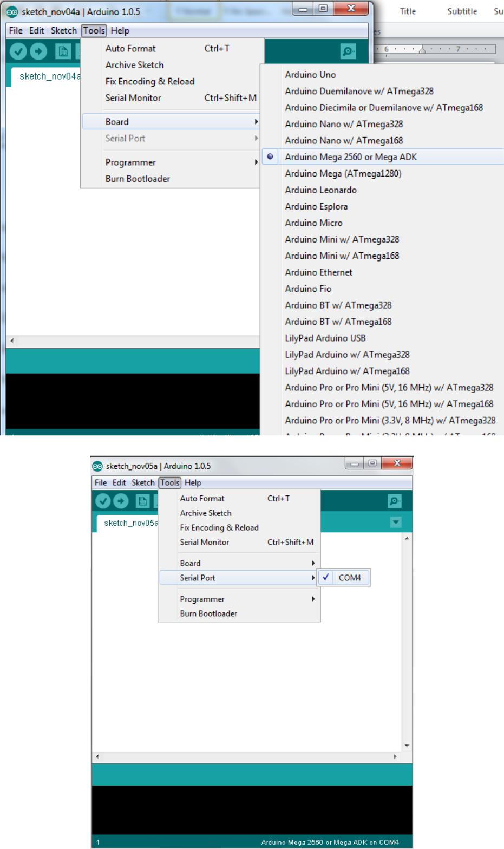This screenshot has height=849, width=504.
Task: Open Serial Monitor magnifier icon in sketch_nov04a window
Action: coord(348,51)
